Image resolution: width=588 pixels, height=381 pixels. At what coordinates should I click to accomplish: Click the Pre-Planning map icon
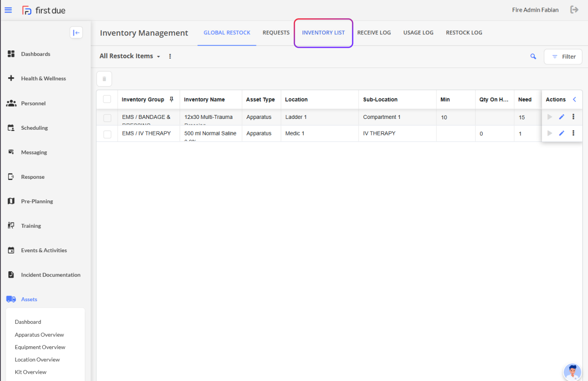(x=12, y=201)
